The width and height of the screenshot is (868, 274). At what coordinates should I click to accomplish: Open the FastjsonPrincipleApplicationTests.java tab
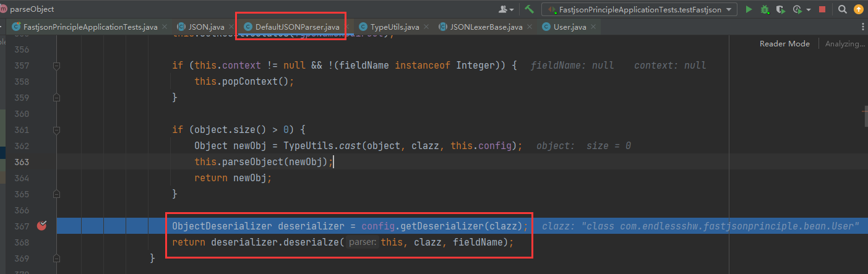pos(90,27)
